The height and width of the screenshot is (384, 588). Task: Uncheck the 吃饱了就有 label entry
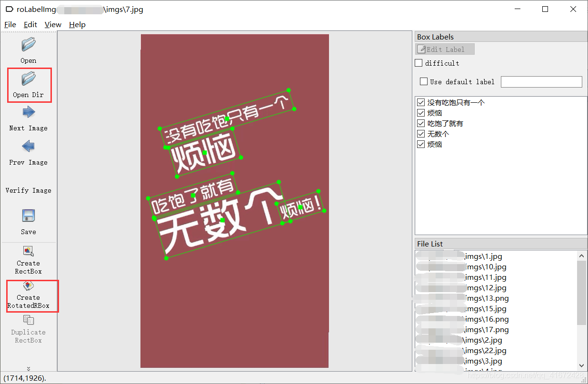click(420, 123)
